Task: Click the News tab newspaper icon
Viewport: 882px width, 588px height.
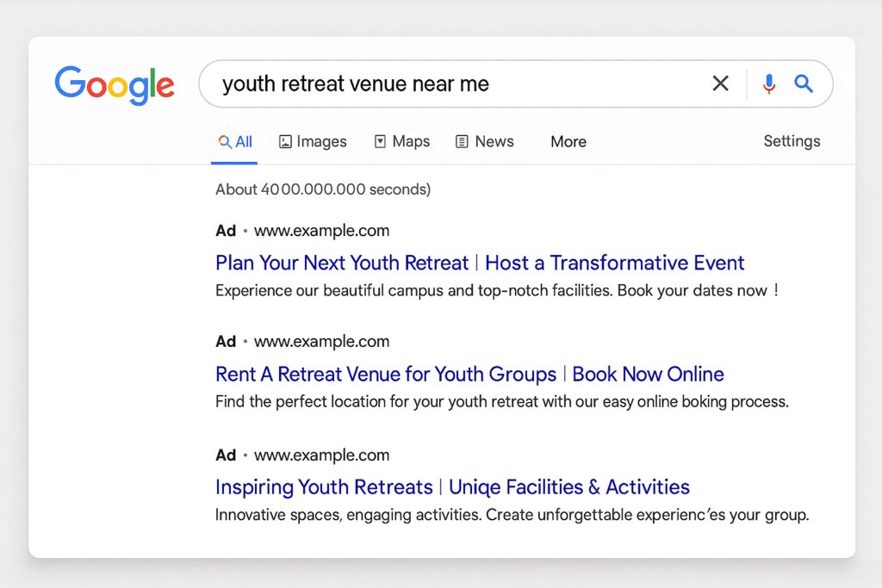Action: click(x=462, y=142)
